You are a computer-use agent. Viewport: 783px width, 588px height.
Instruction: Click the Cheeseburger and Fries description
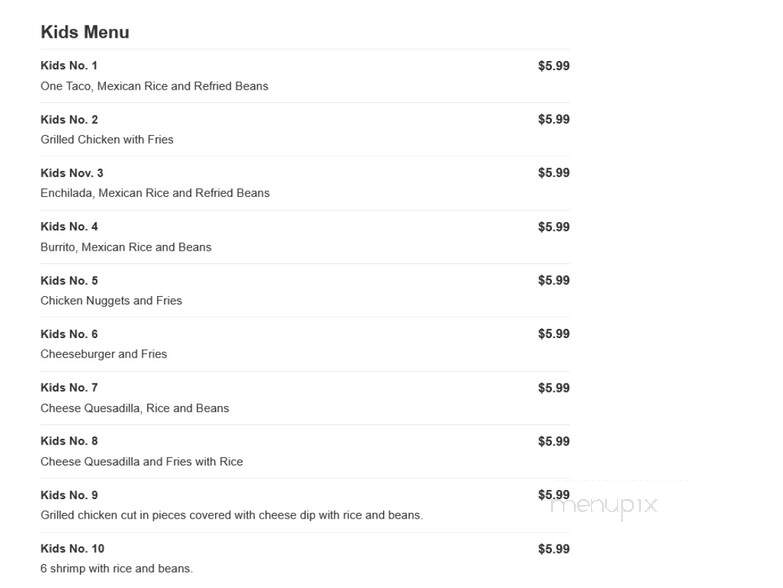[104, 354]
